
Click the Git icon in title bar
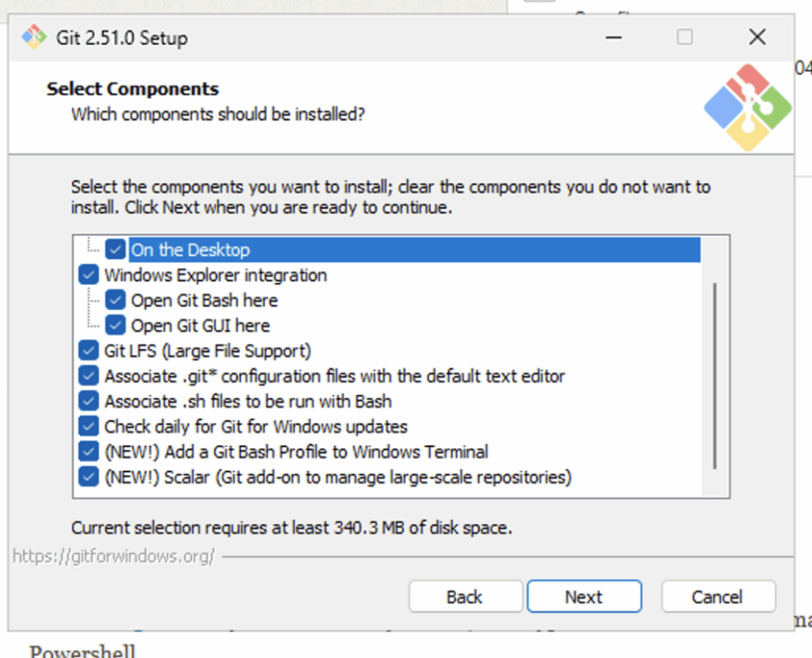tap(34, 37)
